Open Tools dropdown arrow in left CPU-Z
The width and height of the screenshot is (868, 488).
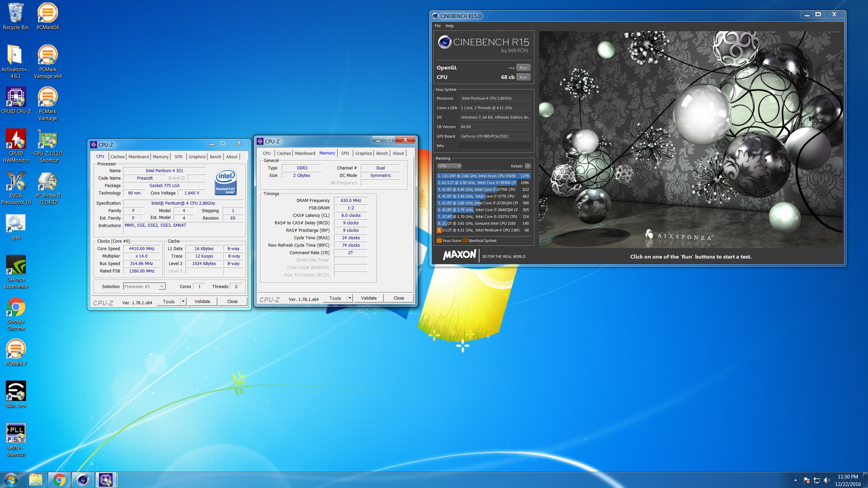(x=183, y=301)
